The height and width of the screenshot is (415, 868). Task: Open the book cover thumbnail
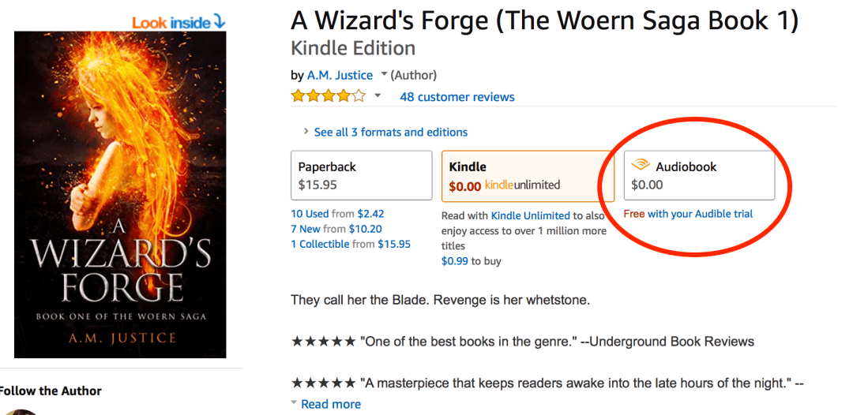click(120, 194)
